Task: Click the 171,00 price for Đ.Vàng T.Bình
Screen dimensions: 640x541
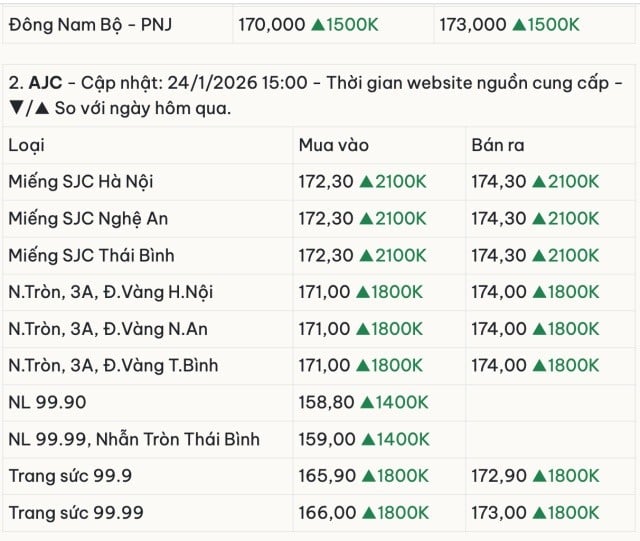Action: click(x=325, y=366)
